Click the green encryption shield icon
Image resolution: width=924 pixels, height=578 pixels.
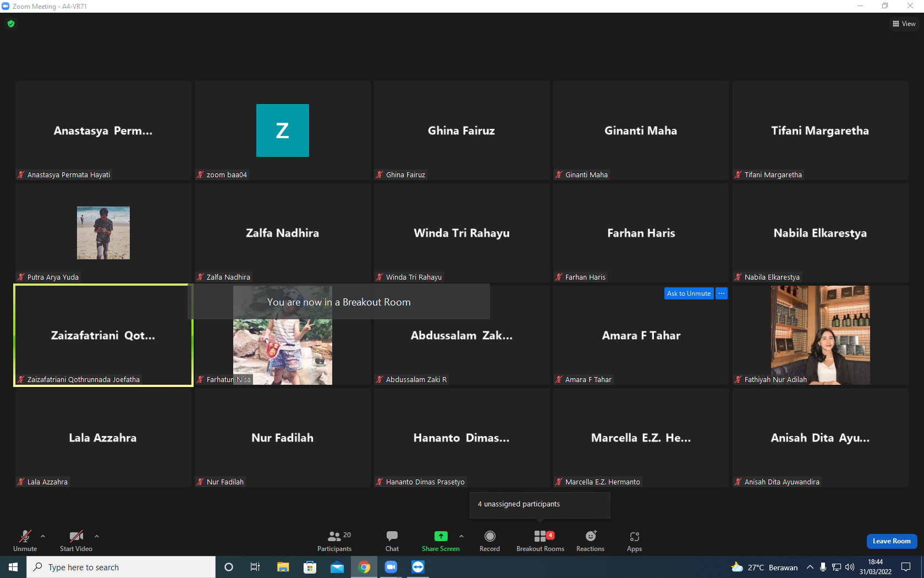[x=11, y=24]
